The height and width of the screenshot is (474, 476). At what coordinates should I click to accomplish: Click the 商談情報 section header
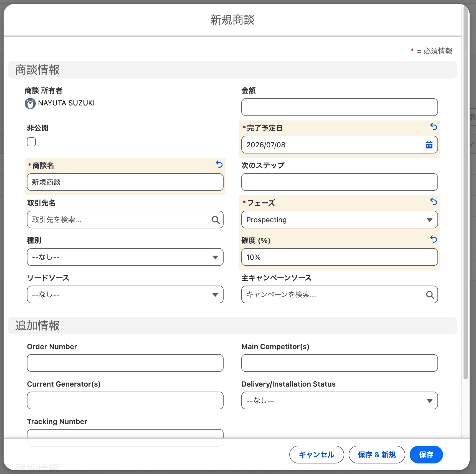coord(232,70)
